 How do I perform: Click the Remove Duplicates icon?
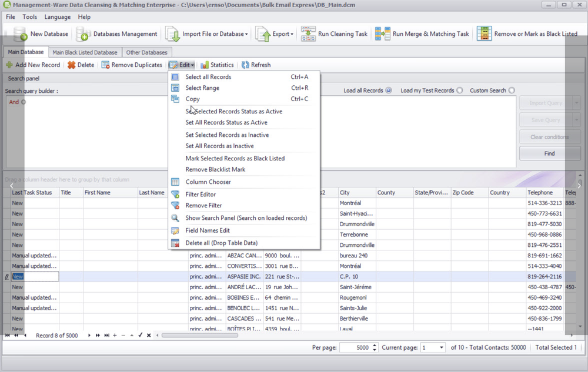pyautogui.click(x=105, y=65)
